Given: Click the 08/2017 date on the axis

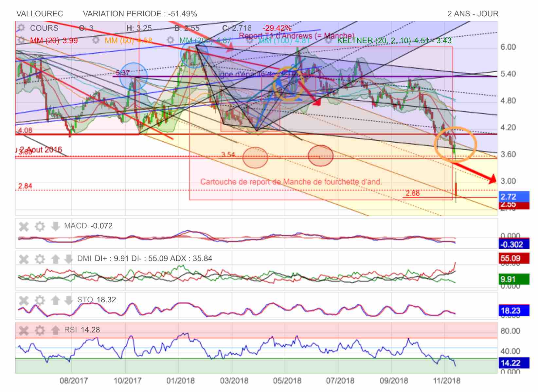Looking at the screenshot, I should pos(74,381).
